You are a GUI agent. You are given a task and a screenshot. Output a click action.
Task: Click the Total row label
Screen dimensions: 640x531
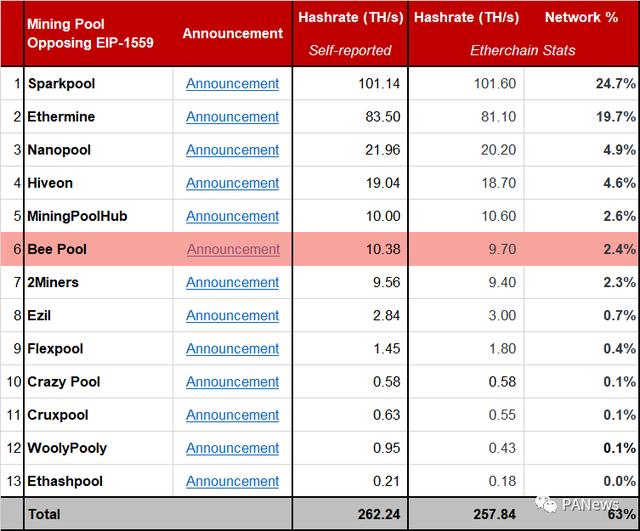coord(44,514)
